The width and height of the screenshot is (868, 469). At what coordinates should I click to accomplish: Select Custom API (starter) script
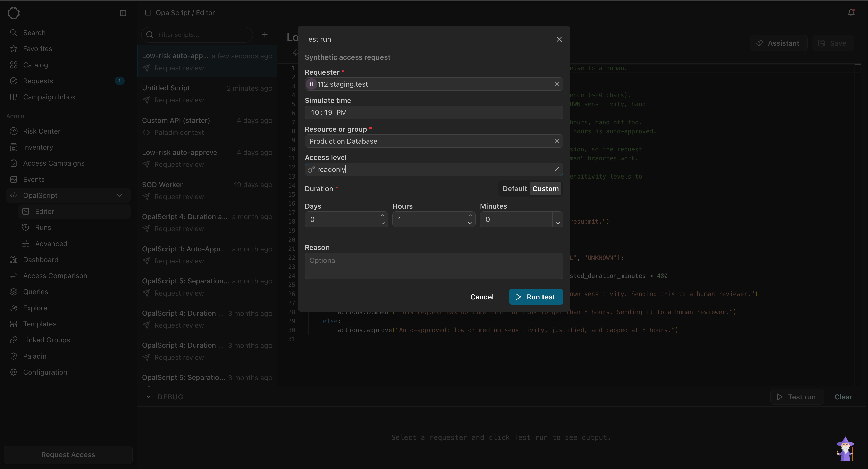click(x=207, y=126)
